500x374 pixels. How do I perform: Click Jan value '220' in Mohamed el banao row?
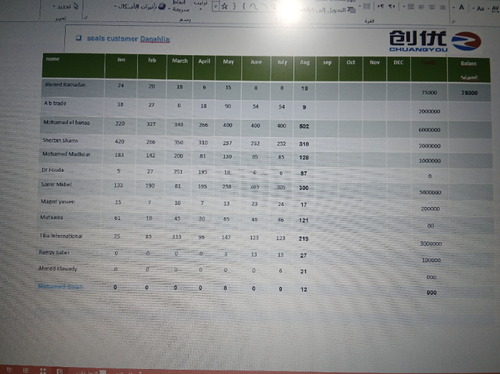tap(120, 124)
